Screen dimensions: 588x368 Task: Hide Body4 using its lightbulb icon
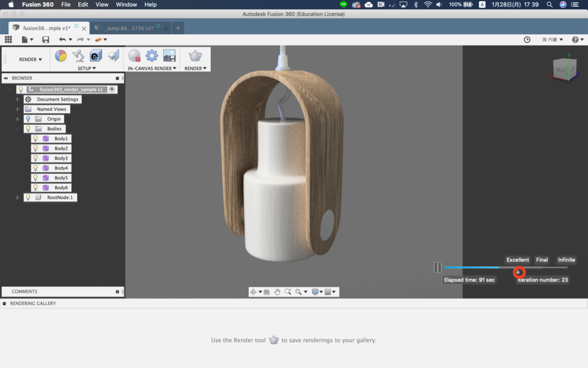35,168
